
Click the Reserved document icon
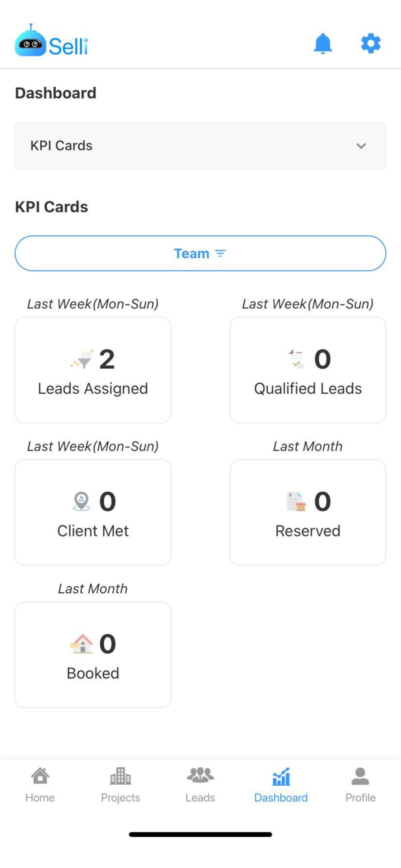296,501
